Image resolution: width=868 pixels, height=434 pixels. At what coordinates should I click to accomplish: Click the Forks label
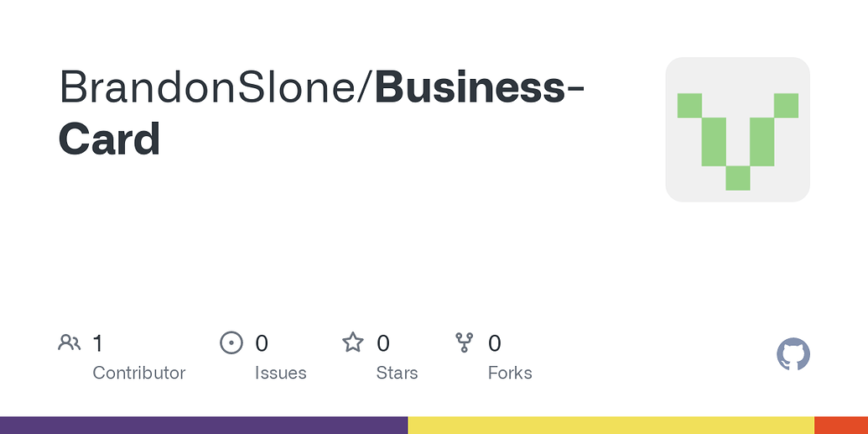coord(510,373)
